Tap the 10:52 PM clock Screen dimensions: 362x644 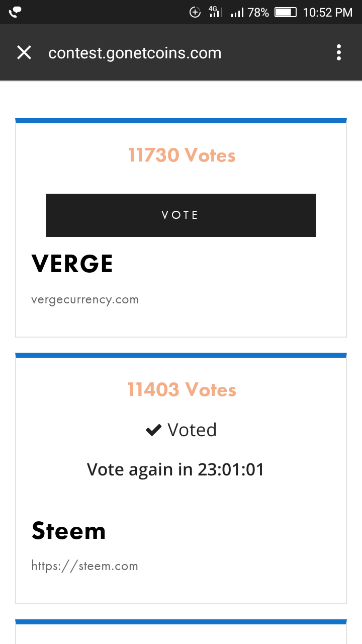click(328, 13)
